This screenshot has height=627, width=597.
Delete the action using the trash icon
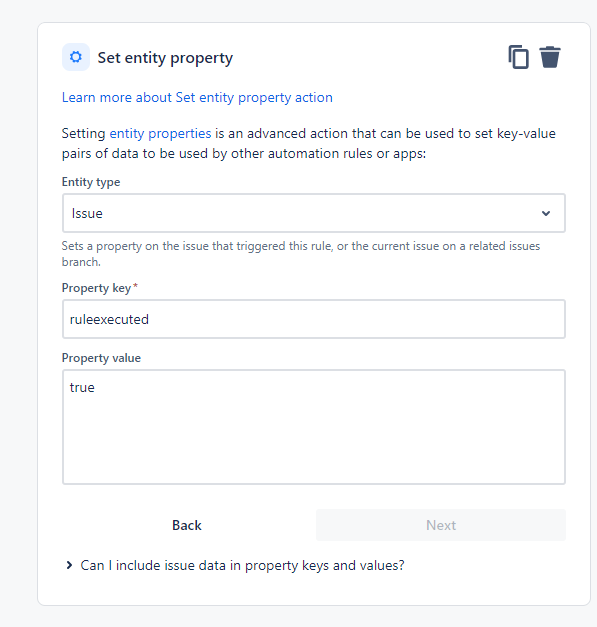point(550,57)
